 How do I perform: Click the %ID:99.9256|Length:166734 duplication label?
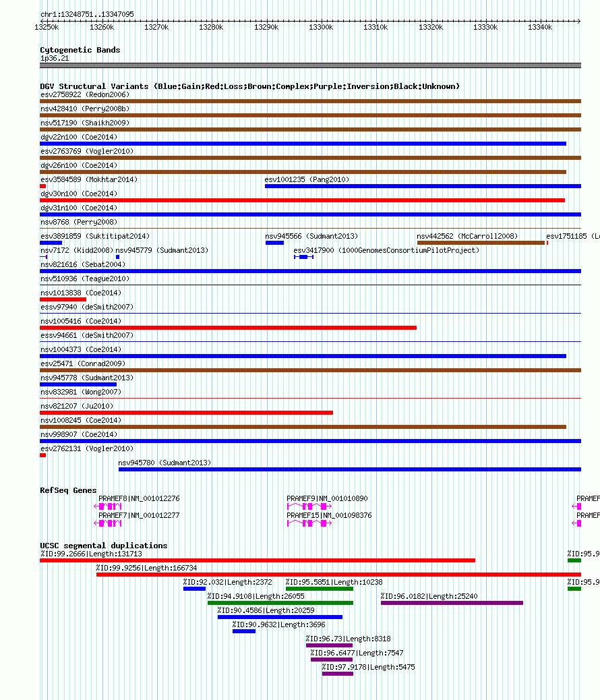click(x=147, y=568)
